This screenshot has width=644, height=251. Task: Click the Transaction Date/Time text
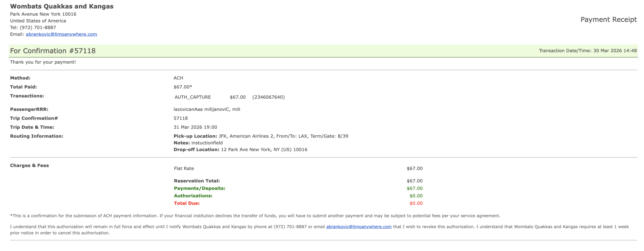(x=587, y=51)
